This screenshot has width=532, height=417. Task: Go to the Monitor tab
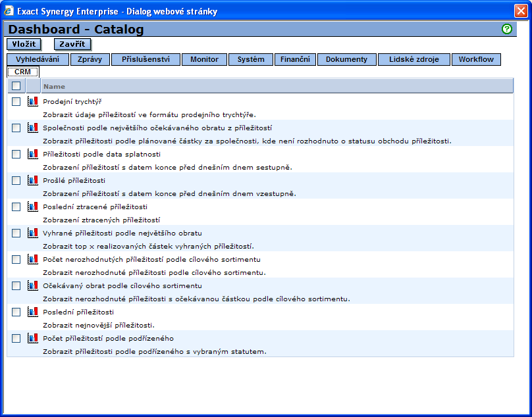[204, 59]
